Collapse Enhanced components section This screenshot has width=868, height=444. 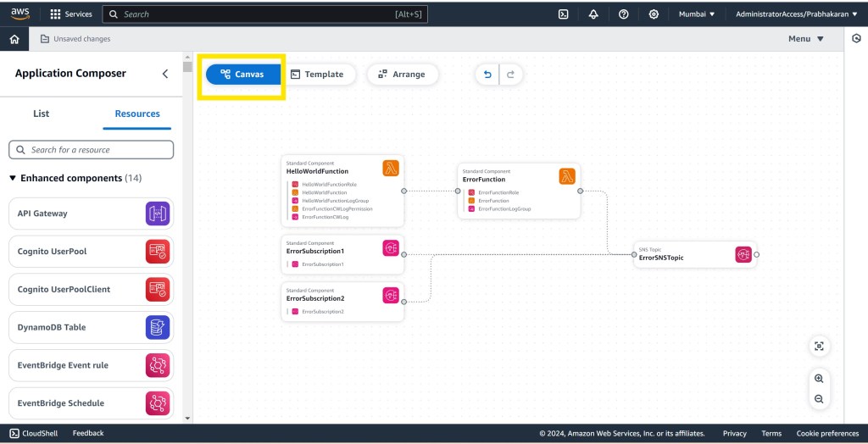click(x=13, y=178)
